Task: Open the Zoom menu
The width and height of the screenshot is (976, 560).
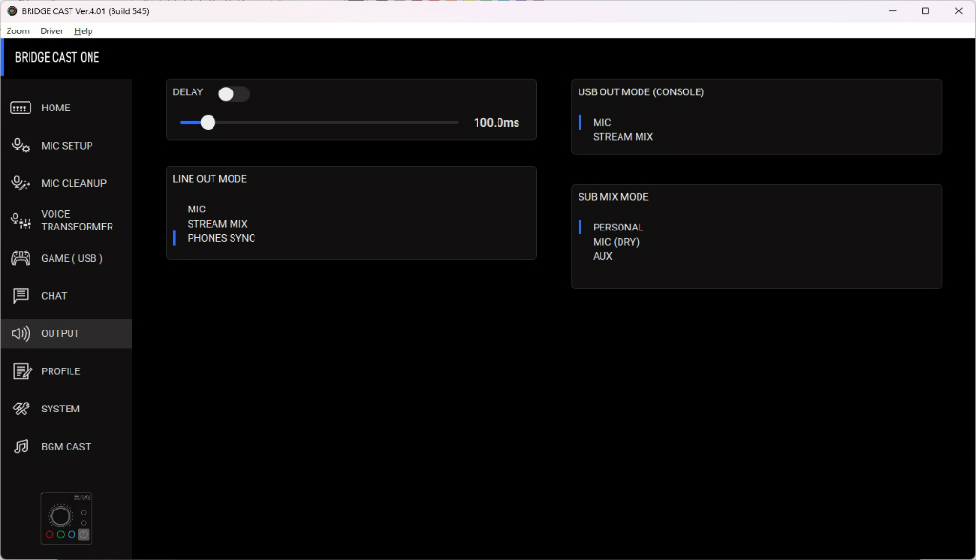Action: coord(17,31)
